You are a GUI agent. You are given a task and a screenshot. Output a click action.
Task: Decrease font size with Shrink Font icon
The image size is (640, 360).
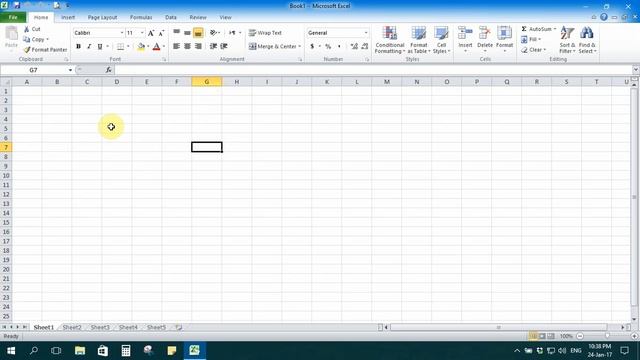[161, 33]
